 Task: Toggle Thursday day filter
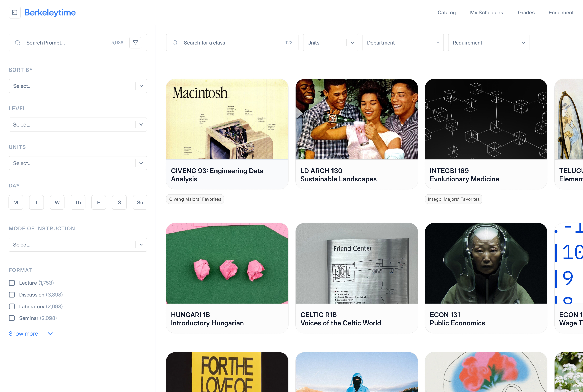click(x=78, y=202)
